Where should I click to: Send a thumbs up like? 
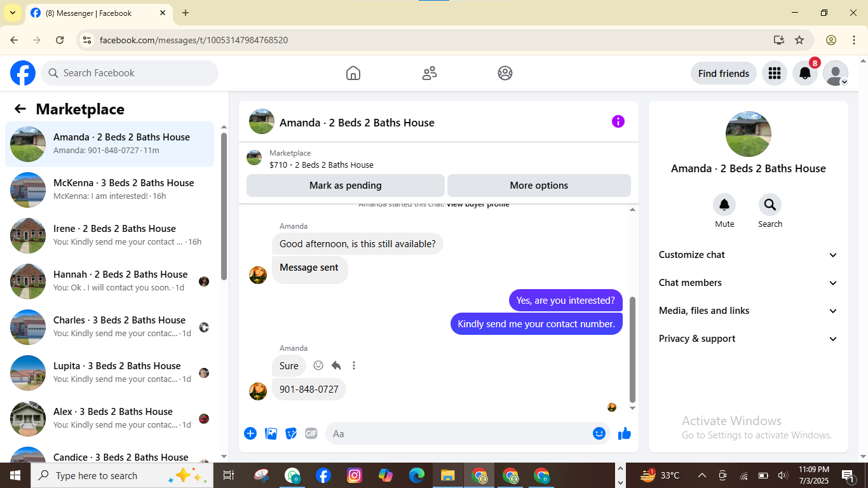click(x=625, y=433)
